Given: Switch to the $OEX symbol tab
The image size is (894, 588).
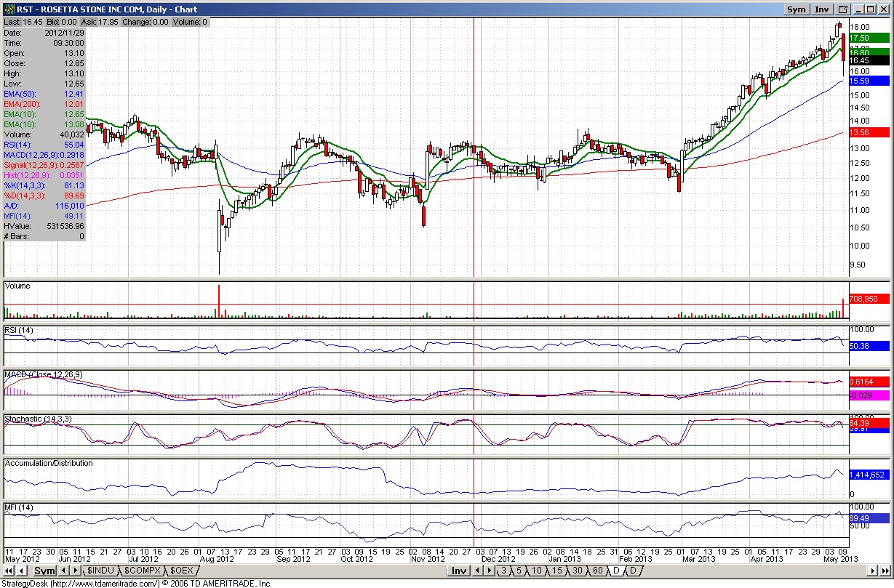Looking at the screenshot, I should click(182, 571).
